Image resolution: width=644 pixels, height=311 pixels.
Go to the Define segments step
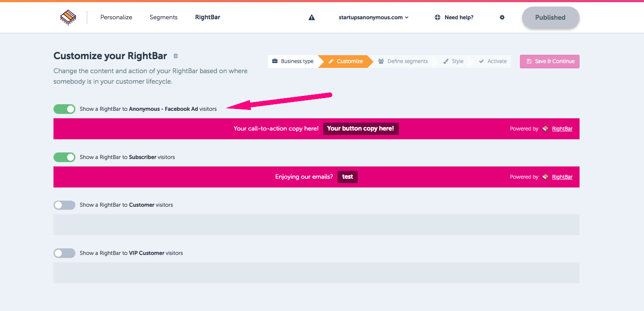[403, 61]
